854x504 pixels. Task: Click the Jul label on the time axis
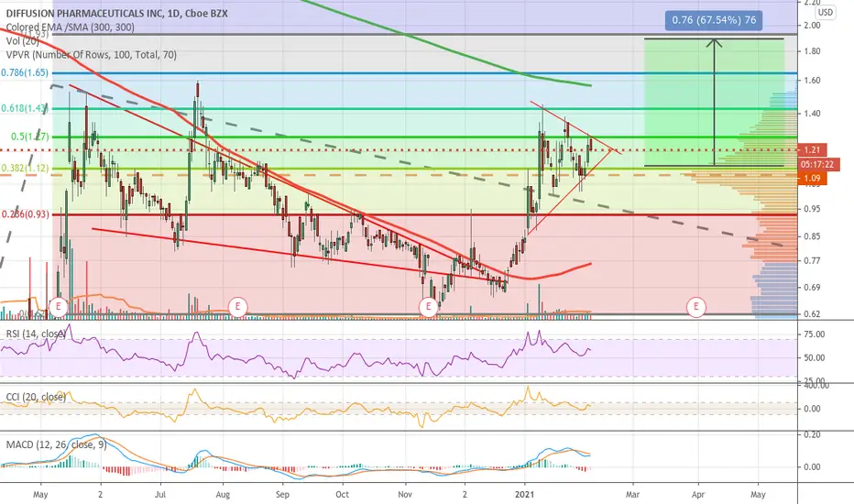click(160, 495)
